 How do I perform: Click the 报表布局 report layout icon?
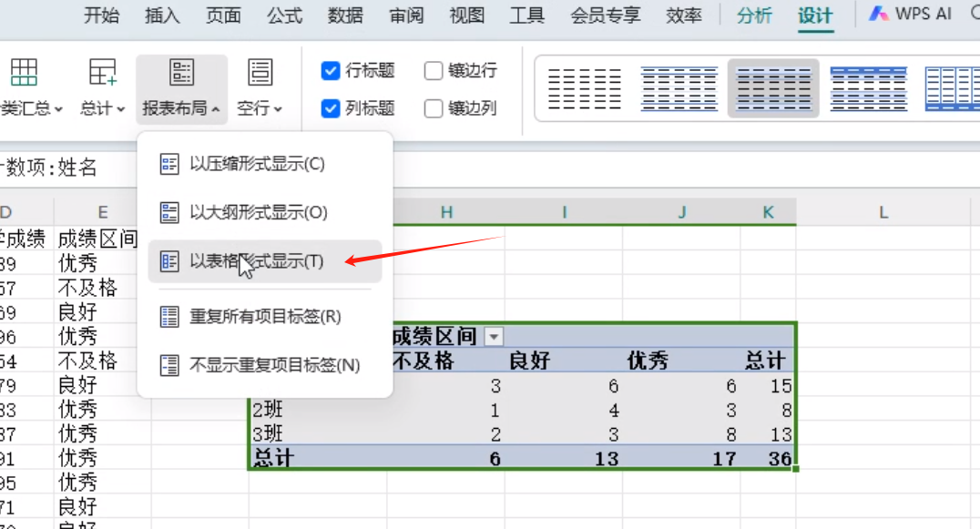(182, 73)
